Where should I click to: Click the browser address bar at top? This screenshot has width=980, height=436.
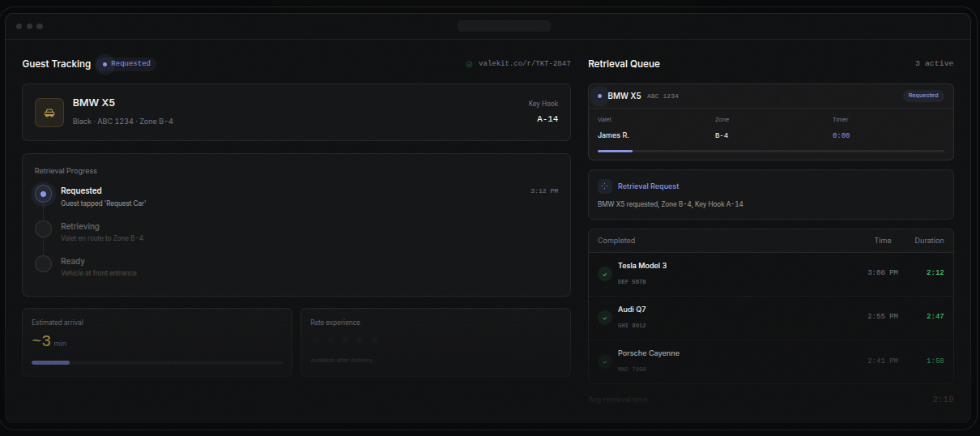[504, 26]
